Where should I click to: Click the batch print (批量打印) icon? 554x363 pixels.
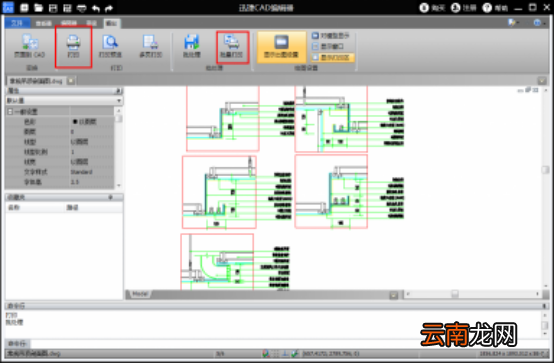point(232,42)
